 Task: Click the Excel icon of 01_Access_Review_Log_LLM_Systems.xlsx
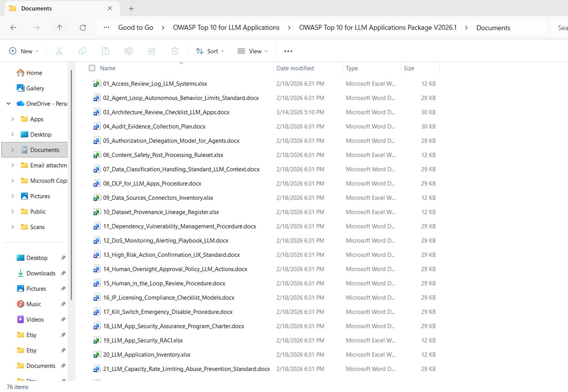pyautogui.click(x=97, y=84)
